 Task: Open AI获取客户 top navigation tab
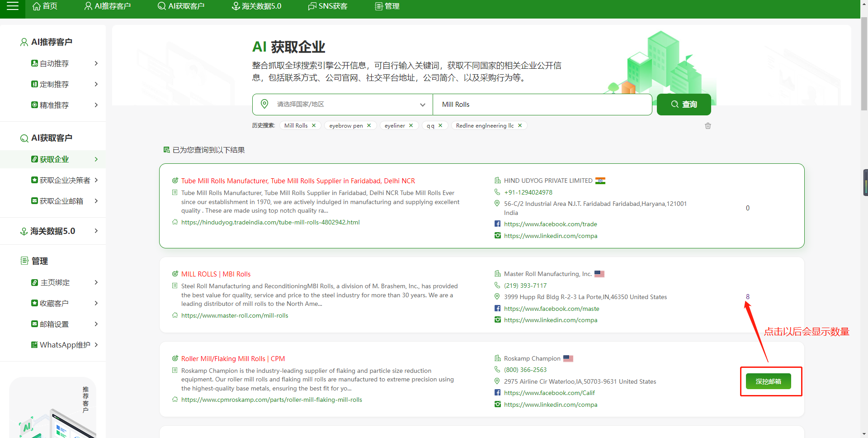click(x=181, y=6)
